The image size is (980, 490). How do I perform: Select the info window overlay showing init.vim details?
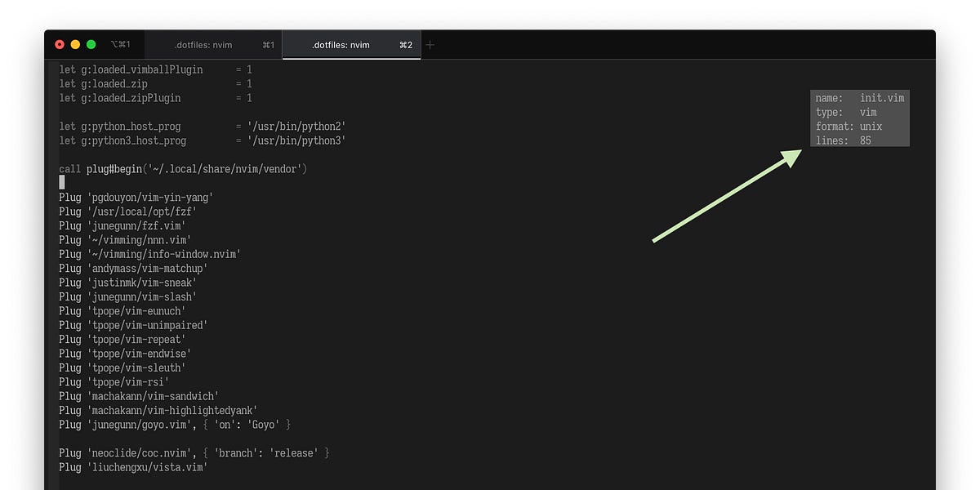click(x=859, y=118)
